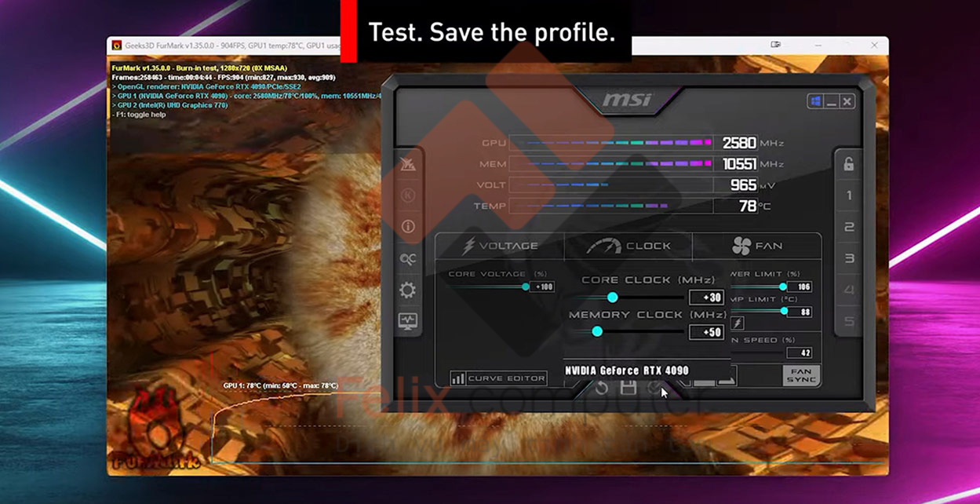This screenshot has height=504, width=980.
Task: Click the Memory Clock slider handle
Action: click(x=597, y=332)
